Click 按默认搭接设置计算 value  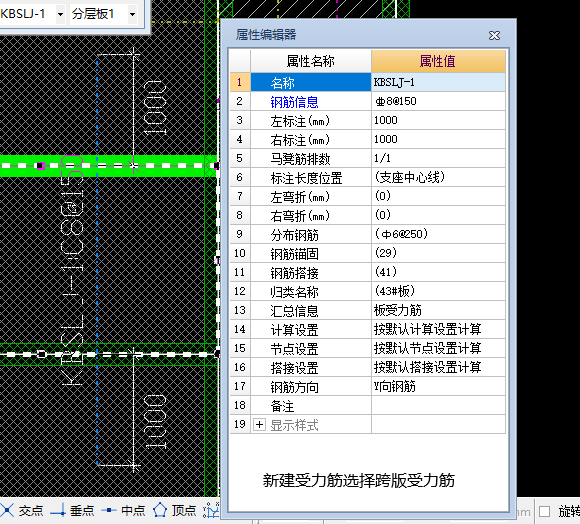438,368
